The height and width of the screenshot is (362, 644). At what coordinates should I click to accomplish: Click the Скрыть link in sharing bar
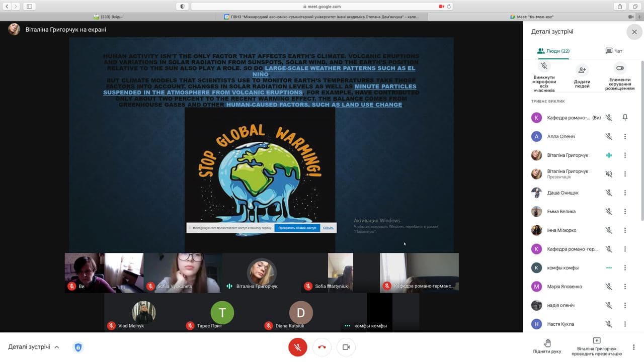(x=328, y=228)
